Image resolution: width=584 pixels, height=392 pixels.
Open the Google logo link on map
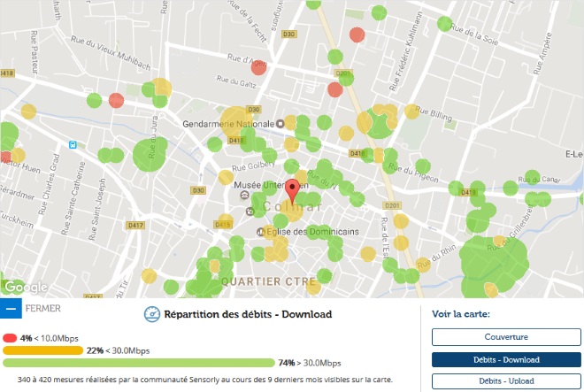26,287
